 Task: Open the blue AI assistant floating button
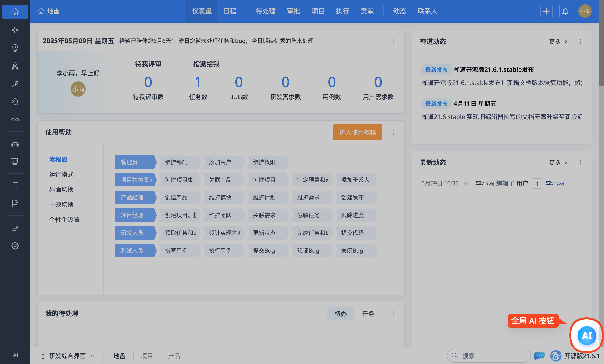(x=587, y=336)
